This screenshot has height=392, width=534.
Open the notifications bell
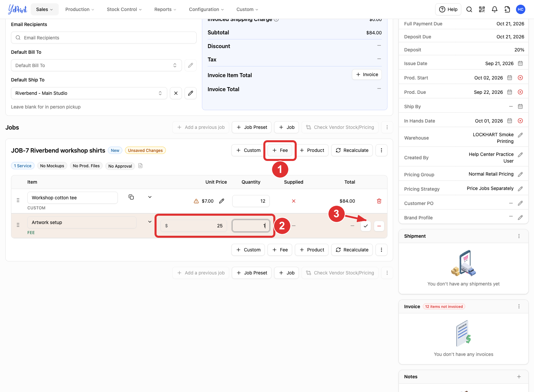point(495,9)
